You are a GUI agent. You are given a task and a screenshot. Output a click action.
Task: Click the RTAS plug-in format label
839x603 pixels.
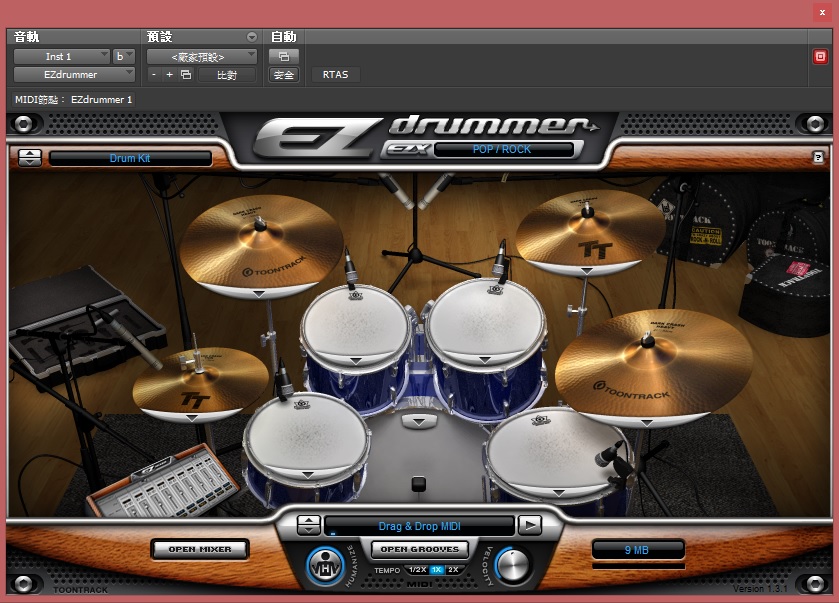click(x=335, y=74)
